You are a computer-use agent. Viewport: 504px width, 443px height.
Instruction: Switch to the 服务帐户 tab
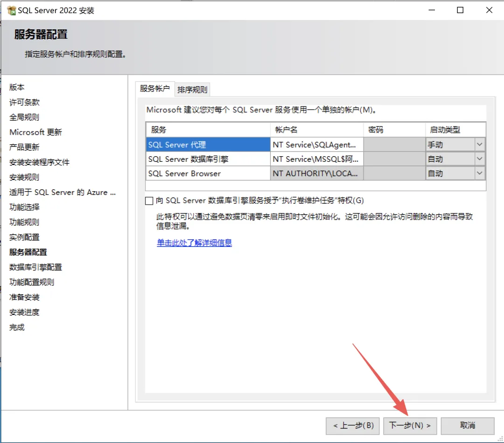[154, 89]
